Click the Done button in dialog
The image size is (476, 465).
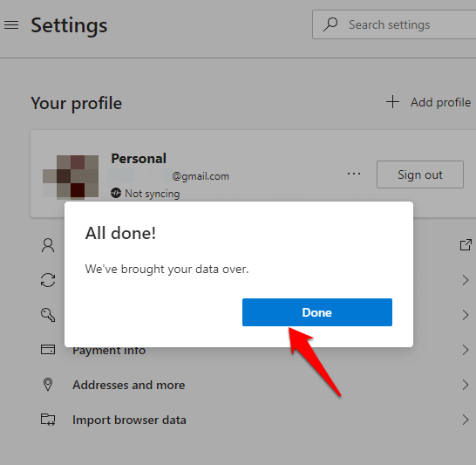click(317, 312)
